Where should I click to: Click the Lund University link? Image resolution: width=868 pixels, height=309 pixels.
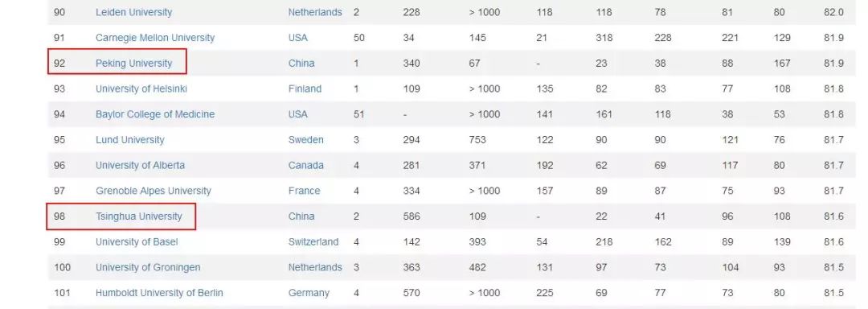point(130,139)
